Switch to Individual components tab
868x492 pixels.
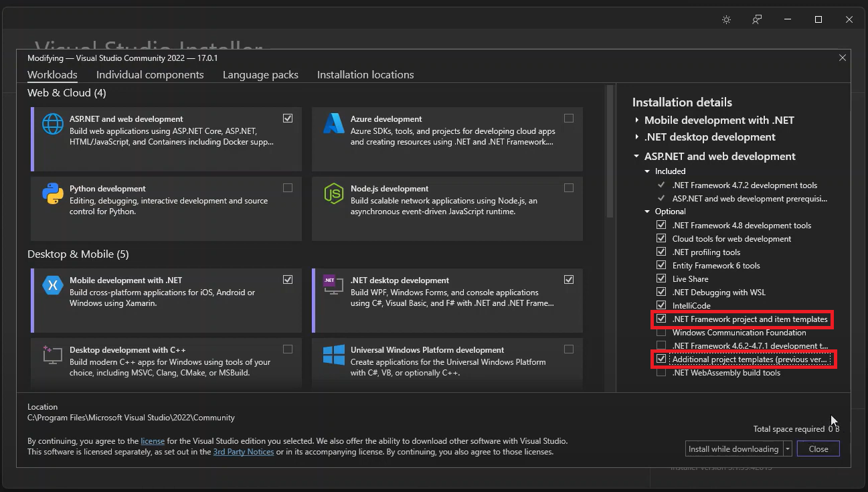click(x=150, y=75)
